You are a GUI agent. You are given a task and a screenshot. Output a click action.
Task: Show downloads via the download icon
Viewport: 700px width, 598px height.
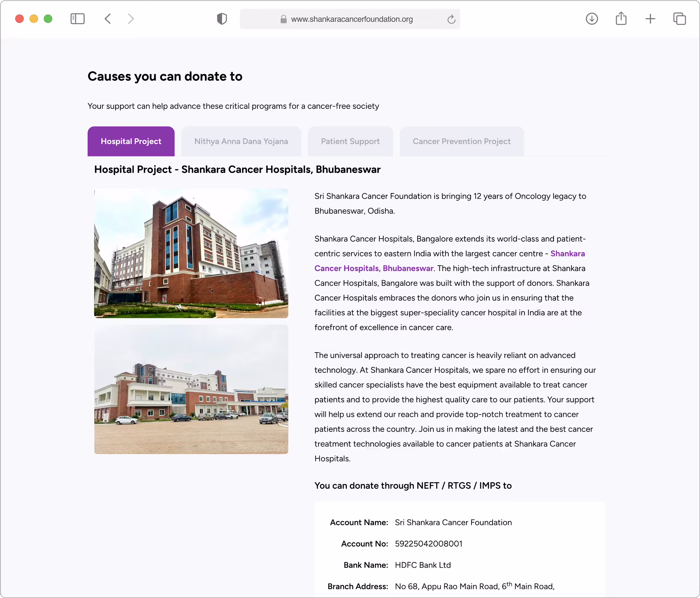pos(592,19)
